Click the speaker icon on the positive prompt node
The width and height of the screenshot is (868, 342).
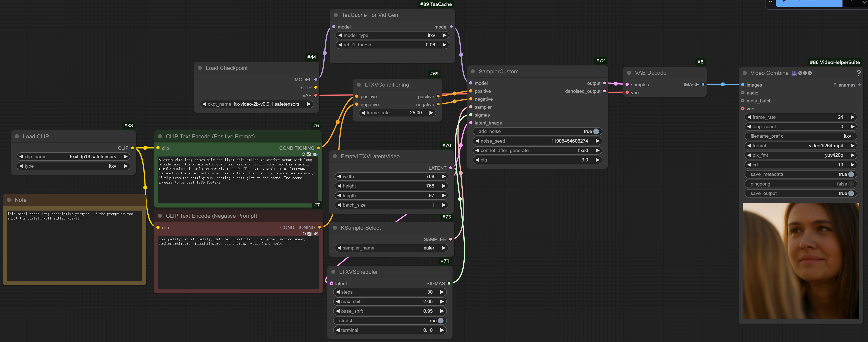click(315, 154)
